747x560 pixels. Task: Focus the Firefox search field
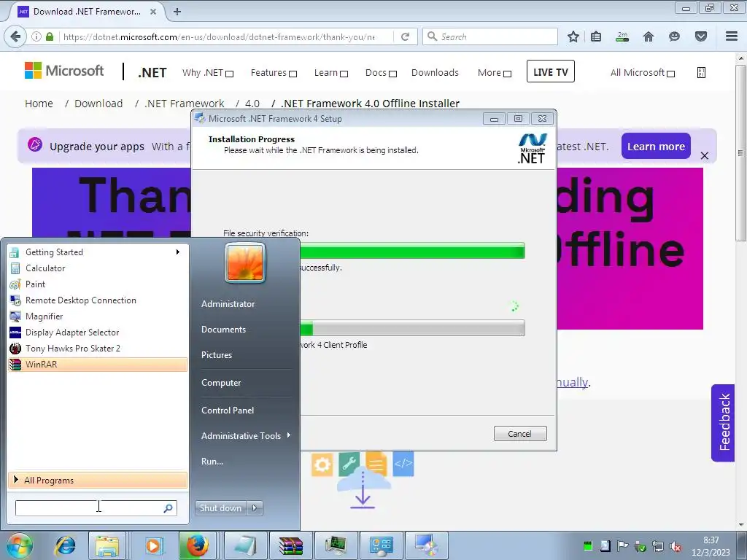click(489, 36)
